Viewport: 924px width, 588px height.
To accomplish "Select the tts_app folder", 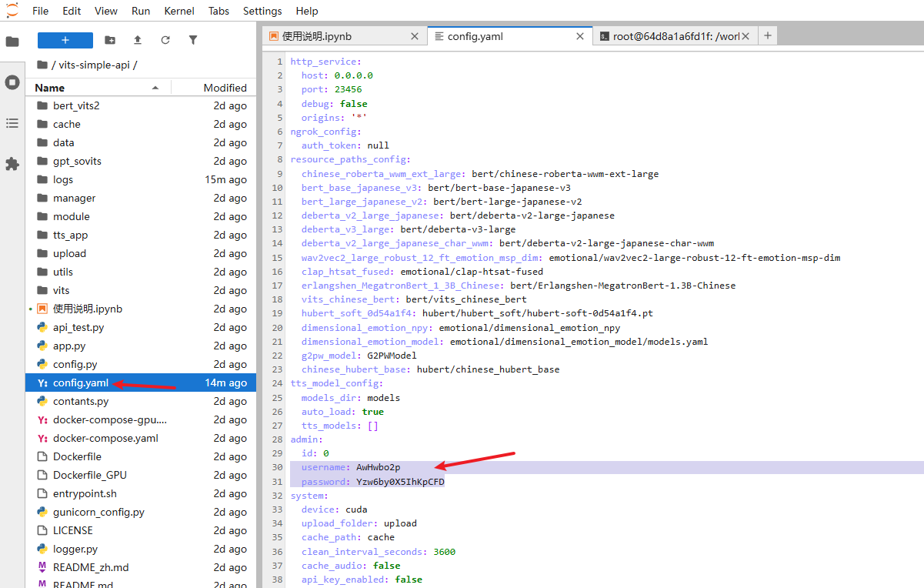I will pos(141,235).
